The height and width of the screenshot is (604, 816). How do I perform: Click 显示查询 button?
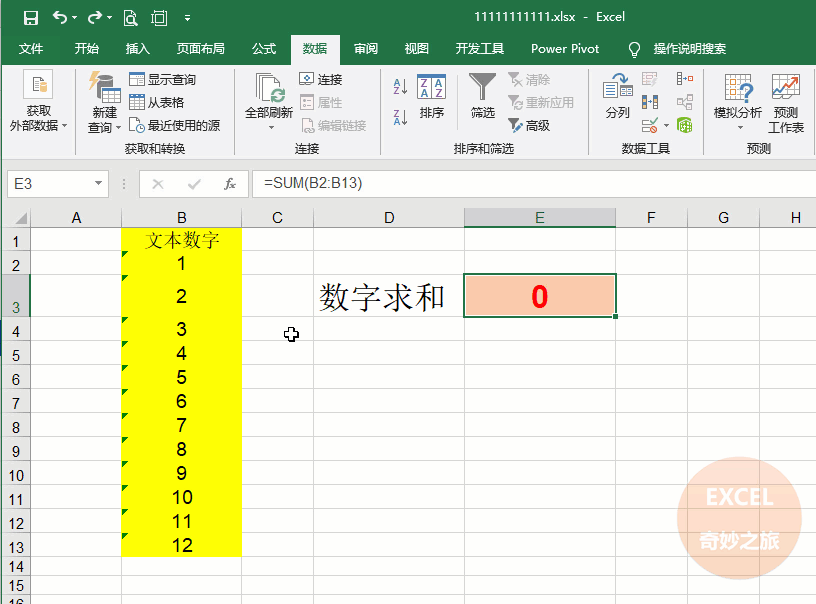click(x=162, y=80)
